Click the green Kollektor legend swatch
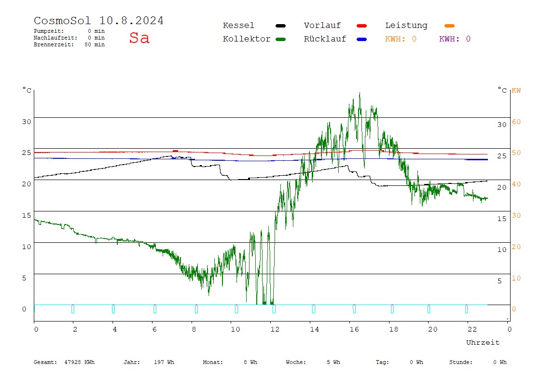Screen dimensions: 554x392 [x=280, y=39]
